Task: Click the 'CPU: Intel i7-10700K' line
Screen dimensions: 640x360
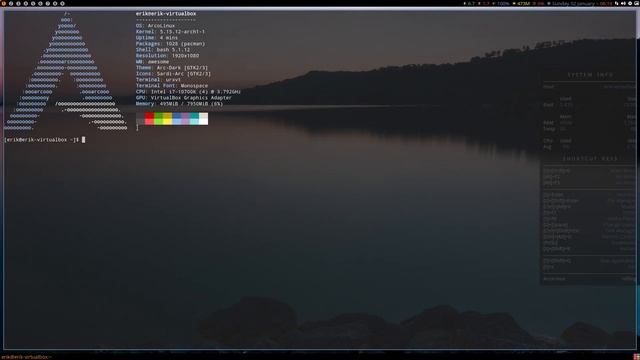Action: point(188,92)
